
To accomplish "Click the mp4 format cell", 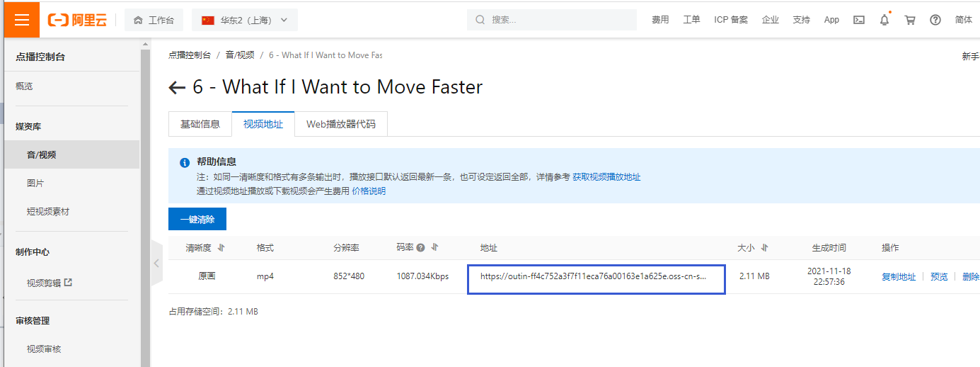I will coord(265,276).
